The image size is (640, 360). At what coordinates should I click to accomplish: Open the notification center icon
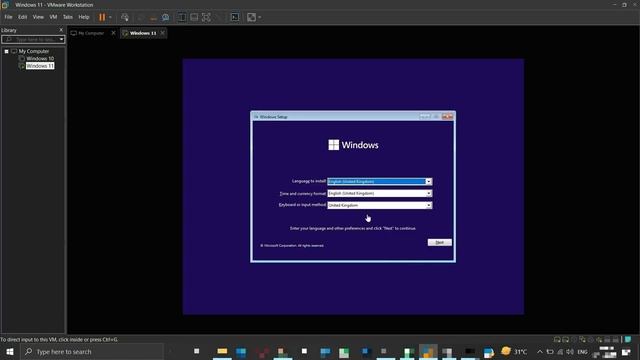point(626,351)
